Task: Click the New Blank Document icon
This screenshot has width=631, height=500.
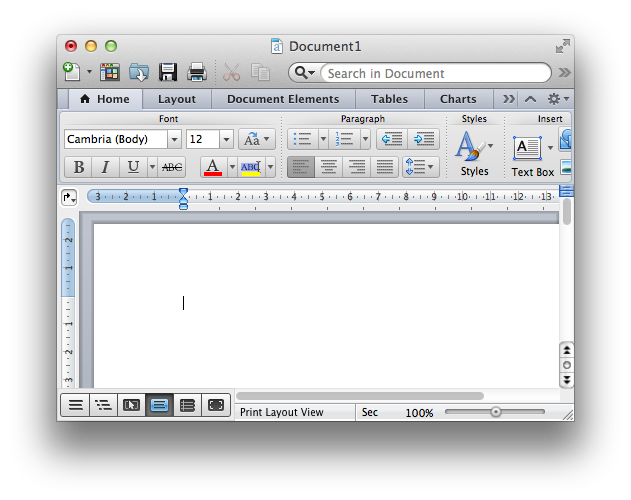Action: pos(72,72)
